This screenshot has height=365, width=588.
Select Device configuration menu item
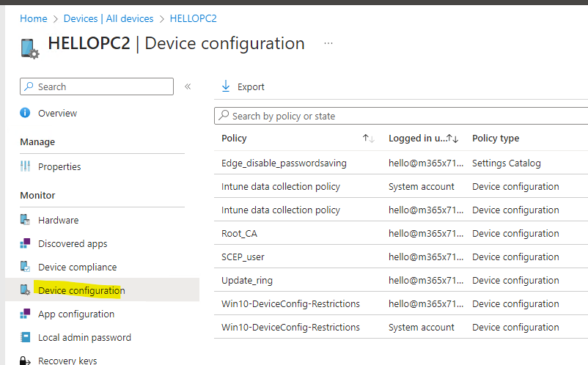(81, 290)
